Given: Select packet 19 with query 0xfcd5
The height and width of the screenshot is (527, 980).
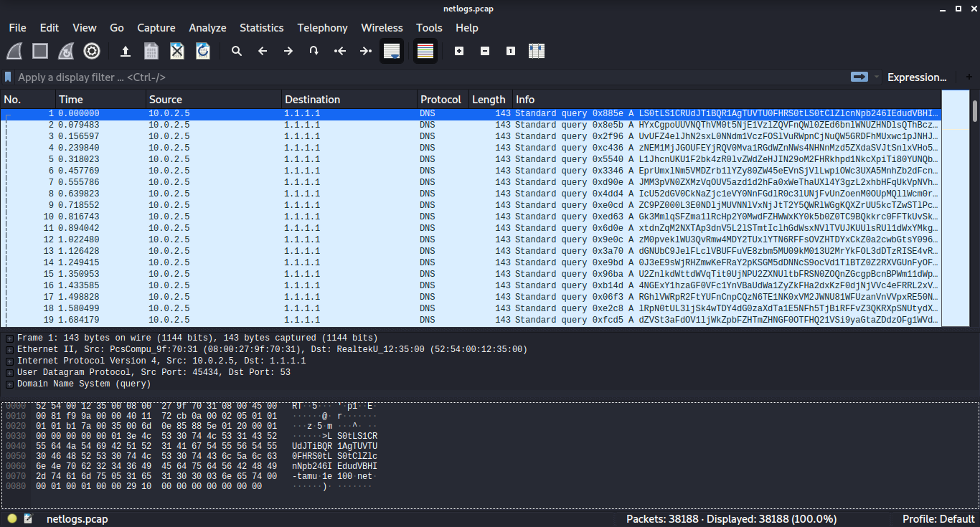Looking at the screenshot, I should [x=471, y=320].
